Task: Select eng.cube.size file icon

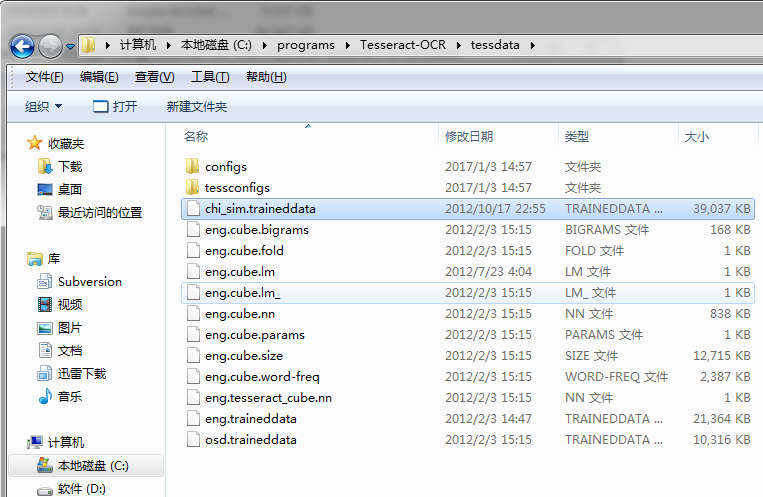Action: point(193,355)
